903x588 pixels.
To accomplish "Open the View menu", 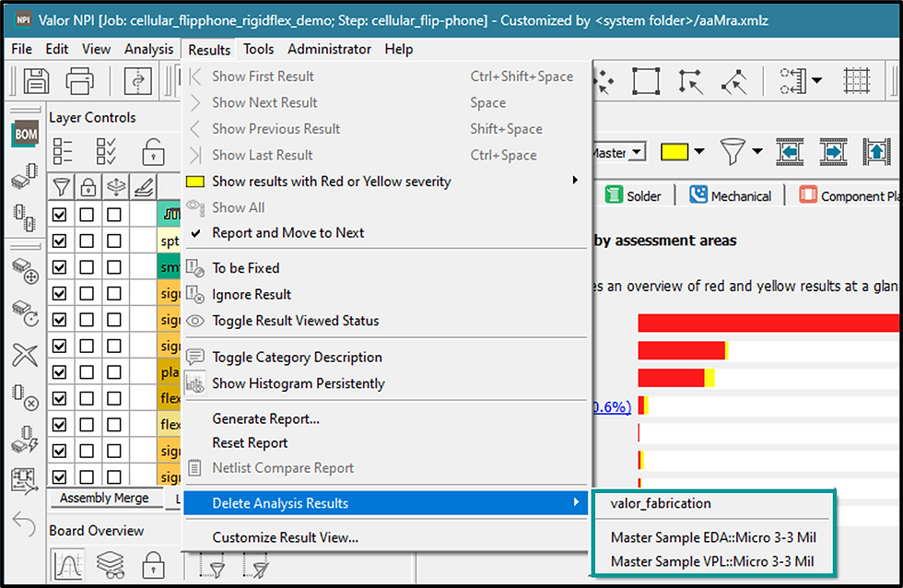I will click(96, 49).
